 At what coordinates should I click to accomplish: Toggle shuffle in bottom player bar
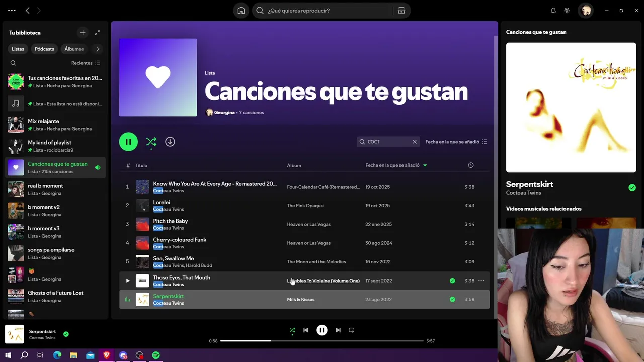(x=292, y=330)
